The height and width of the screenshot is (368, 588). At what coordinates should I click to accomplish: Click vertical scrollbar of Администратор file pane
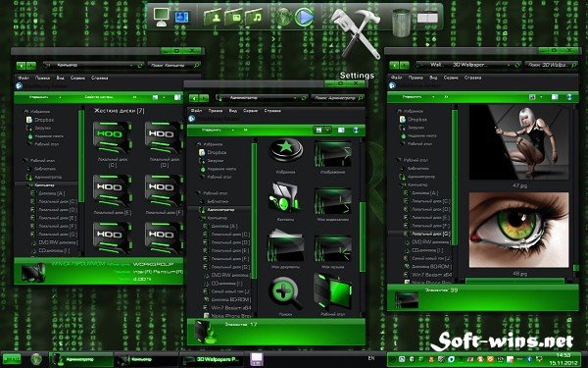coord(363,237)
